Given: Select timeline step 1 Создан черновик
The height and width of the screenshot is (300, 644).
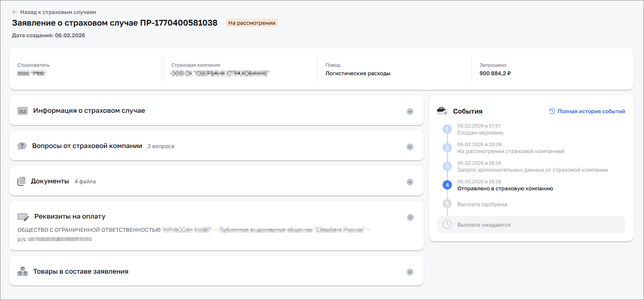Looking at the screenshot, I should (480, 133).
